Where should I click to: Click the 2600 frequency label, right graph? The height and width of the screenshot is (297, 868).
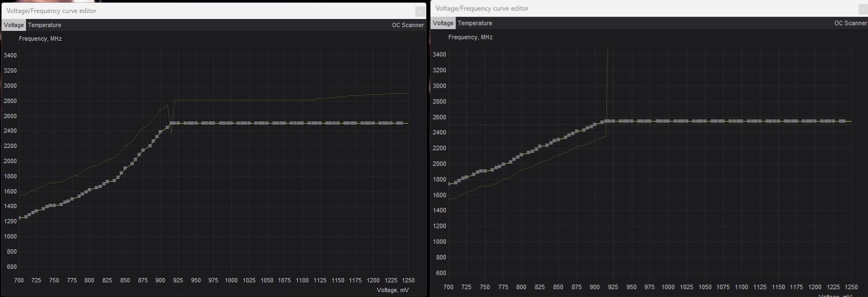(440, 117)
